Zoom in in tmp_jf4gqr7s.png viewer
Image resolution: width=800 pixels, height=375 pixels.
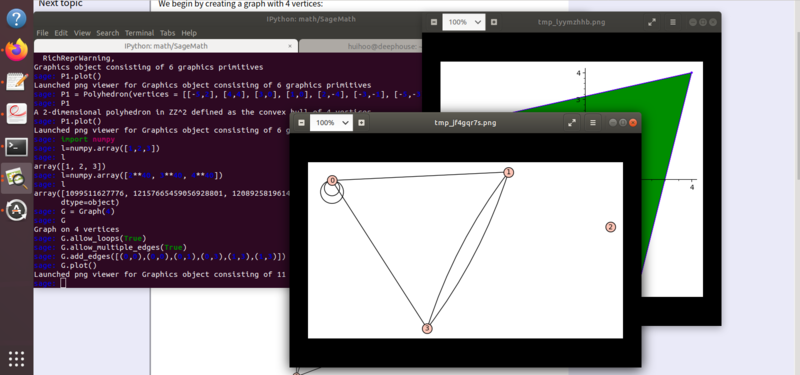click(x=361, y=123)
